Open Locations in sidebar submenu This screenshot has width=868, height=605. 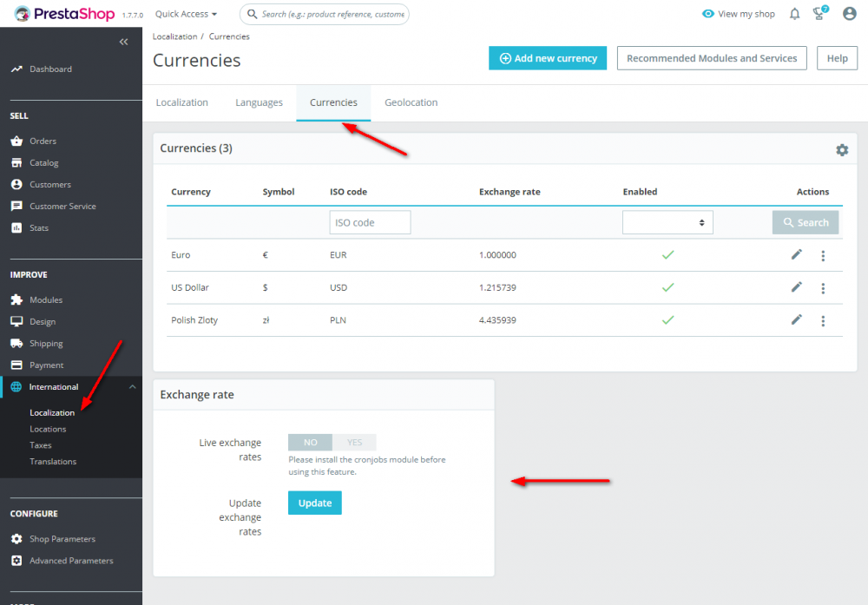coord(48,429)
